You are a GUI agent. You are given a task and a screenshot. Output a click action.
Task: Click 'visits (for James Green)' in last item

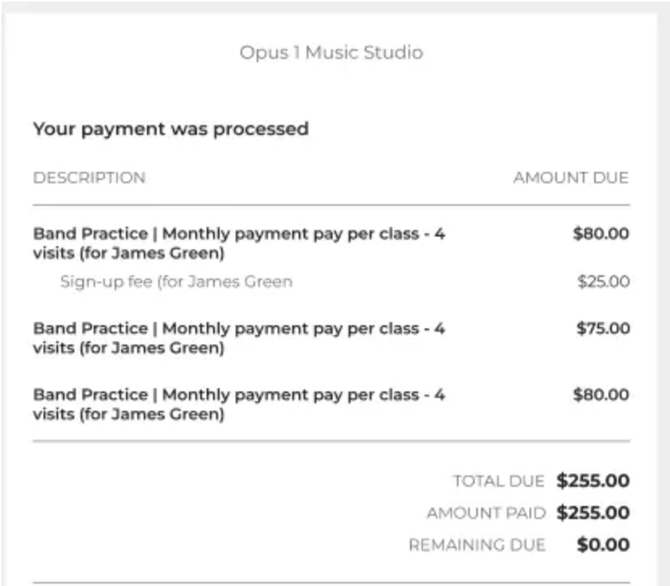pos(129,415)
